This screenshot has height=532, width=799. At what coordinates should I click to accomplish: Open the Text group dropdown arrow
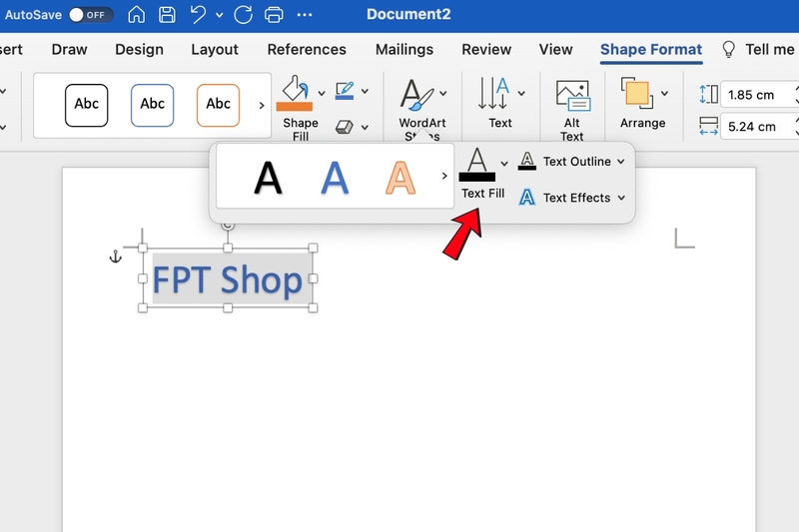click(x=521, y=93)
